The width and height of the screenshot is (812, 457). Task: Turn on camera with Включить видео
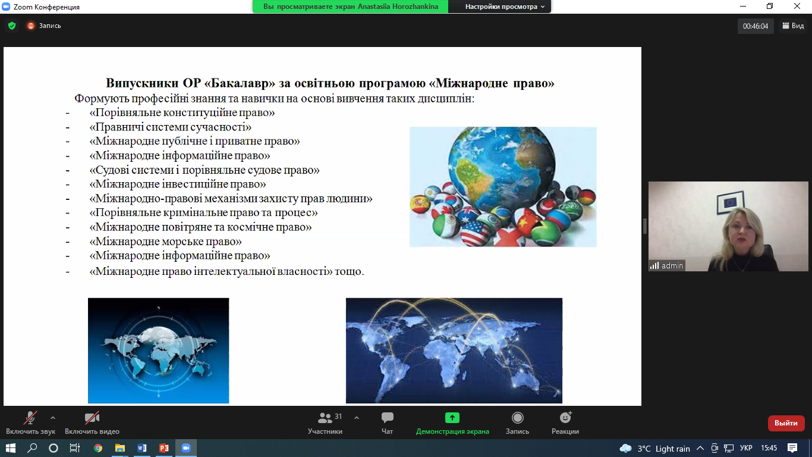[92, 422]
